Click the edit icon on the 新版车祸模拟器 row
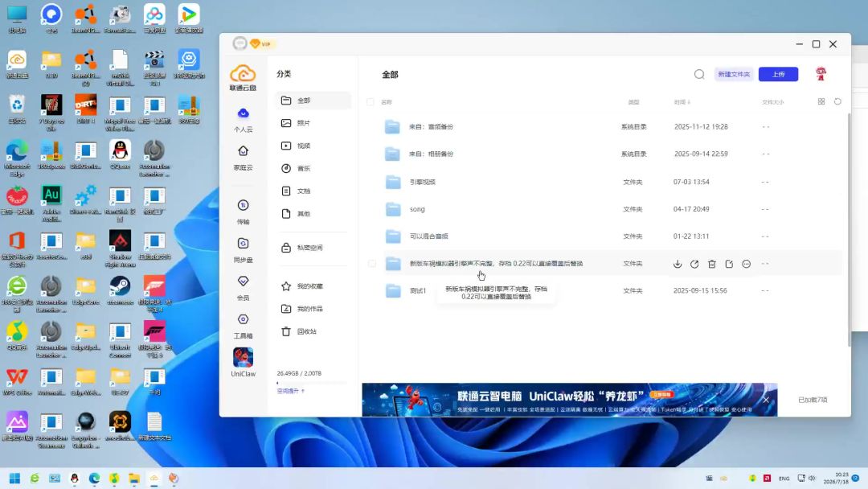 tap(729, 264)
